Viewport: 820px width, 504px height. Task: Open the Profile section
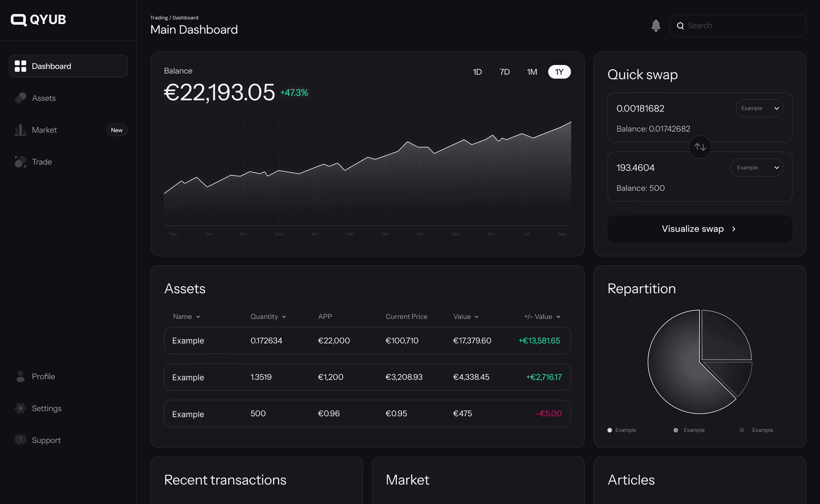click(x=43, y=376)
